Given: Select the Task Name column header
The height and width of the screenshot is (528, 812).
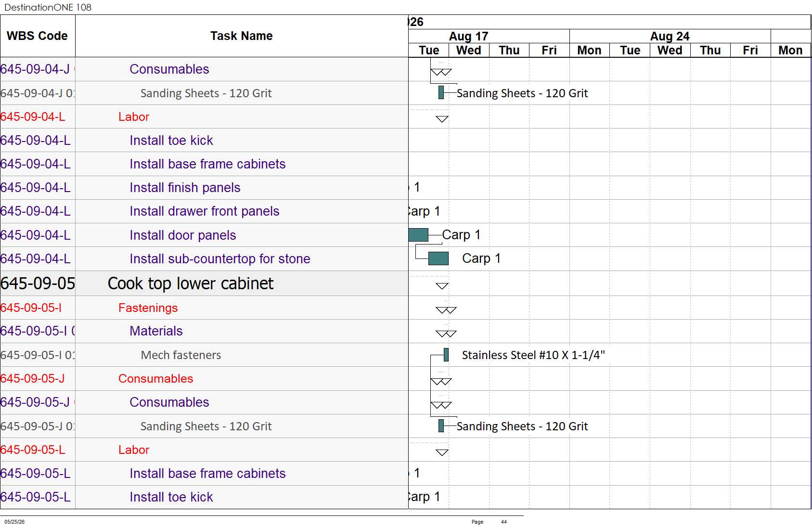Looking at the screenshot, I should click(x=242, y=36).
